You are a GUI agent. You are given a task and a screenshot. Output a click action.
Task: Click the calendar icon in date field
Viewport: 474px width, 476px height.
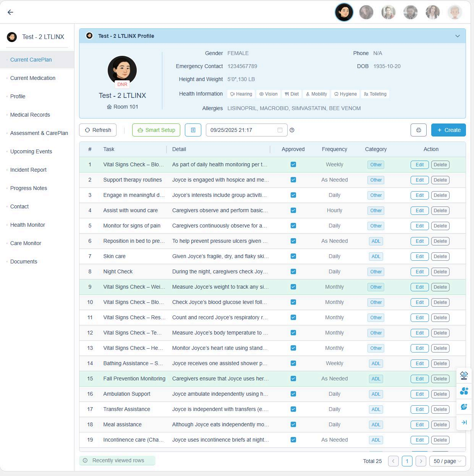point(280,130)
